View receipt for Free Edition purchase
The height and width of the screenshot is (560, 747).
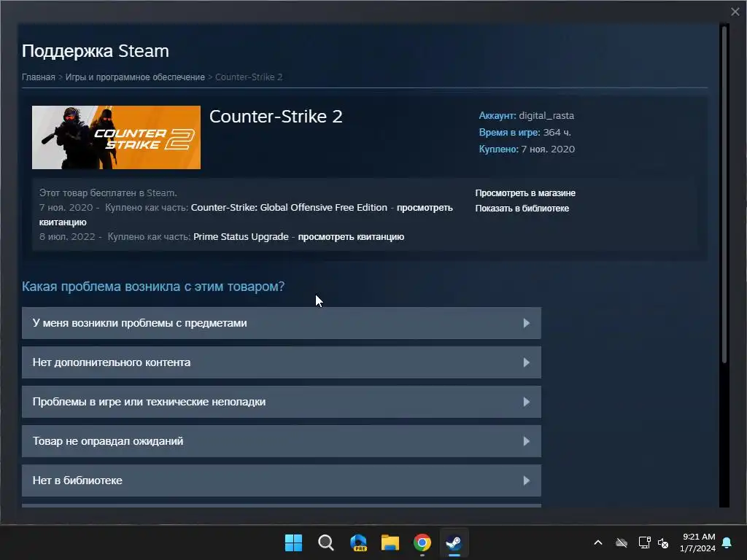425,208
